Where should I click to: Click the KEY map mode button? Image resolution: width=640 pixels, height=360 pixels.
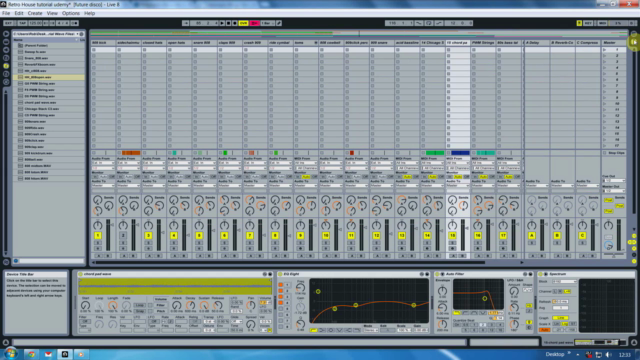point(588,23)
